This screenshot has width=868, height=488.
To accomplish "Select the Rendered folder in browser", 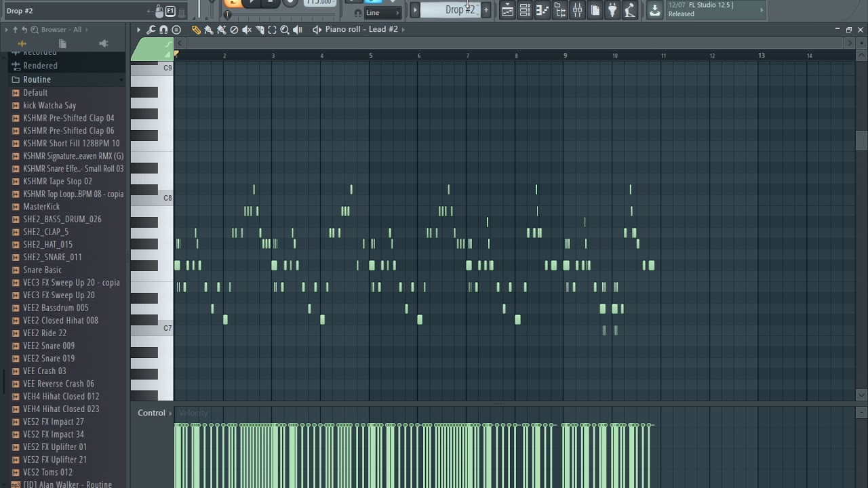I will pos(66,66).
